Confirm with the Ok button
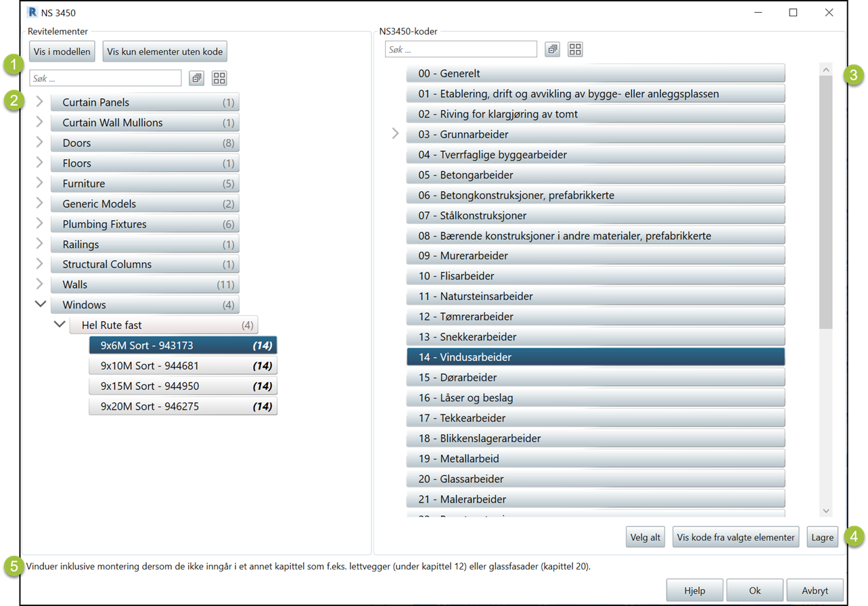The width and height of the screenshot is (868, 606). pyautogui.click(x=755, y=590)
